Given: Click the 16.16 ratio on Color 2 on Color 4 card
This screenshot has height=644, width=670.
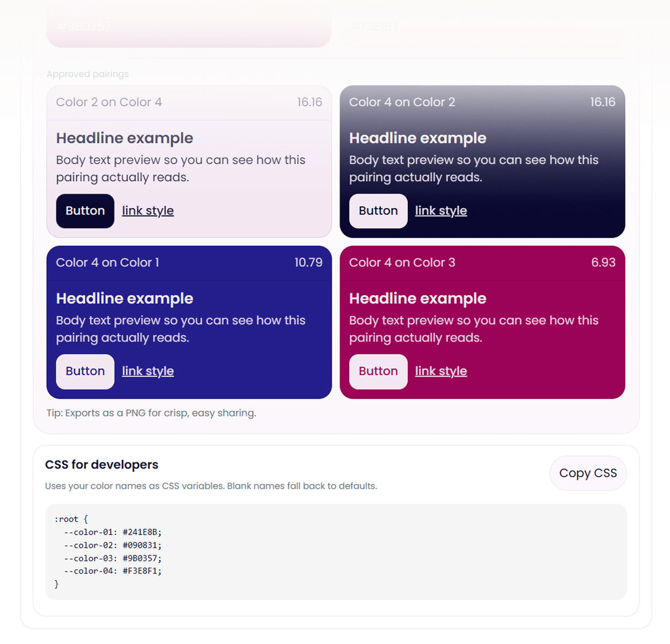Looking at the screenshot, I should 310,102.
